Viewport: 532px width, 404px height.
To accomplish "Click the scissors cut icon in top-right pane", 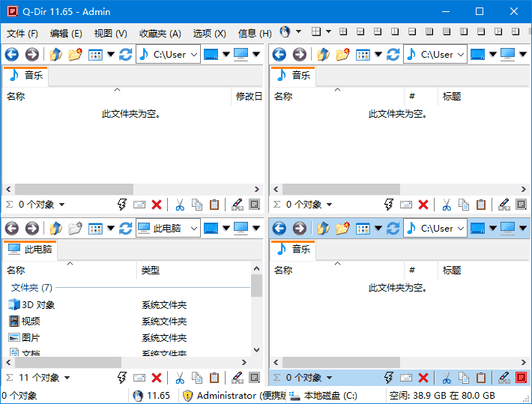I will click(x=447, y=205).
